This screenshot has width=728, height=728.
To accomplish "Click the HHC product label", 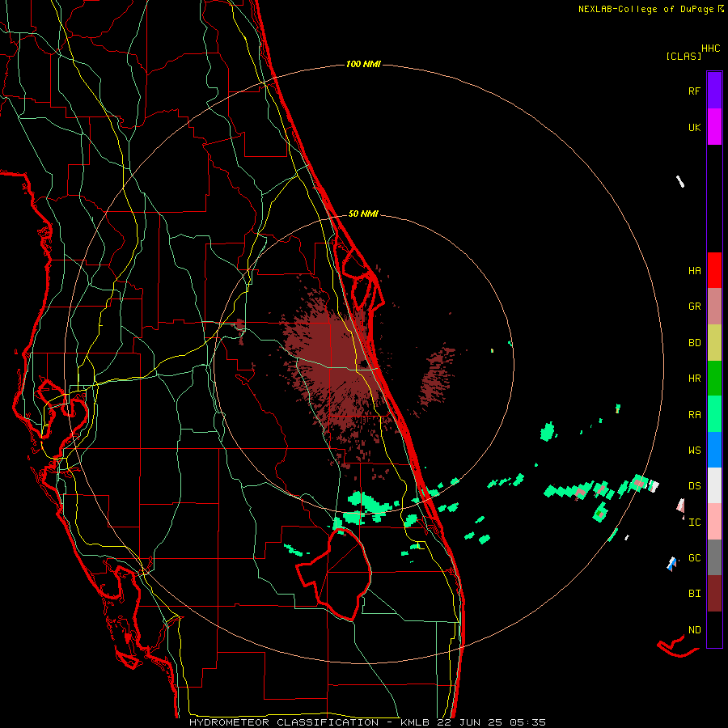I will [710, 49].
